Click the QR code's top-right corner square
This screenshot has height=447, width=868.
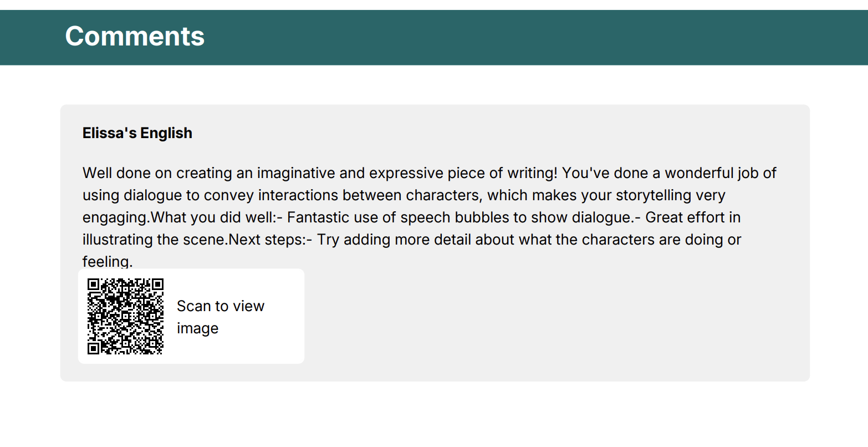coord(157,285)
